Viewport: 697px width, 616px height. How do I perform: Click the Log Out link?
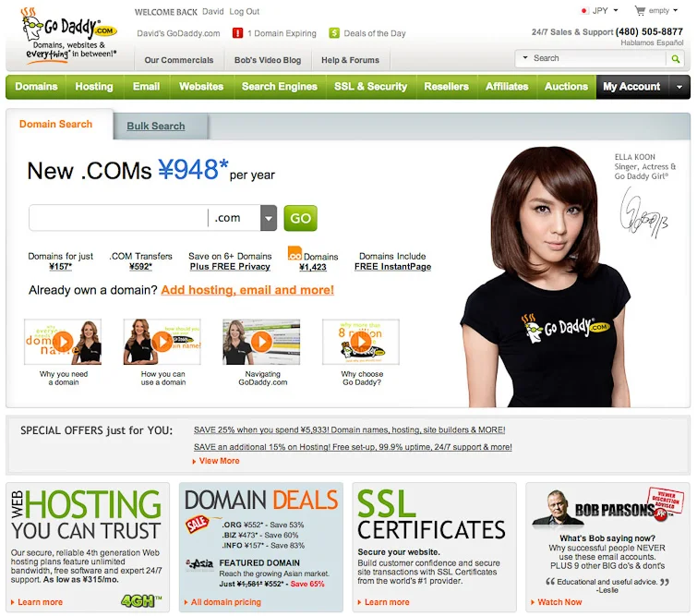pos(244,12)
